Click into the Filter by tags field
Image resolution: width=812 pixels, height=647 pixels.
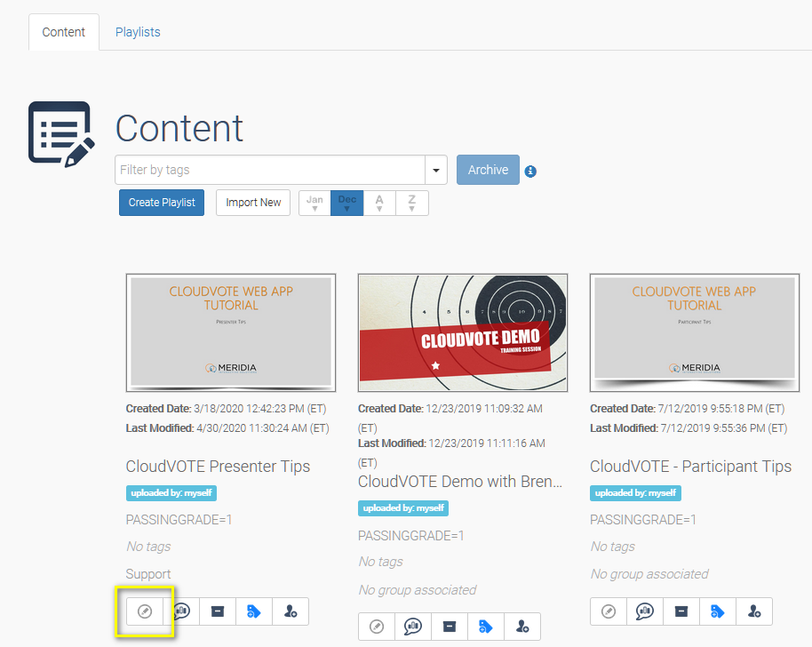point(270,170)
